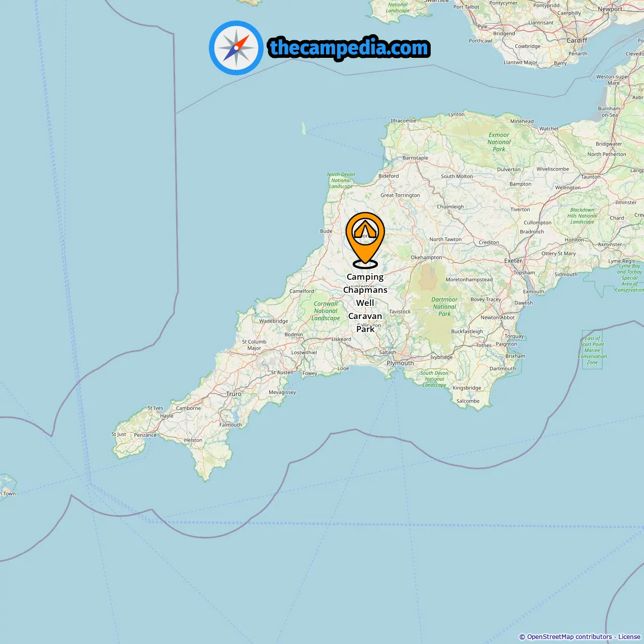Click the Exmoor National Park label
644x644 pixels.
[499, 142]
